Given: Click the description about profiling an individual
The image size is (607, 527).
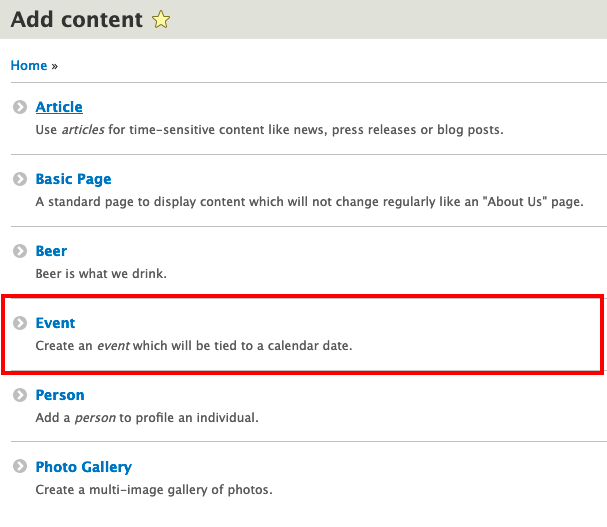Looking at the screenshot, I should pyautogui.click(x=147, y=418).
